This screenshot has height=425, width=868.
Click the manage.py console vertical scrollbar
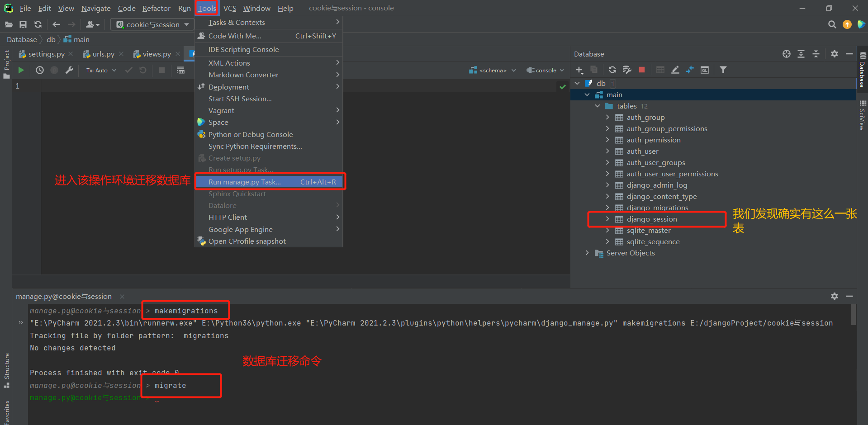(x=854, y=315)
